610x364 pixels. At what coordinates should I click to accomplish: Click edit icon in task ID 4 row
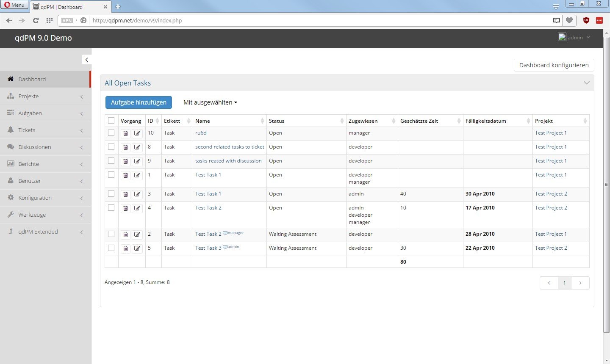pos(137,209)
